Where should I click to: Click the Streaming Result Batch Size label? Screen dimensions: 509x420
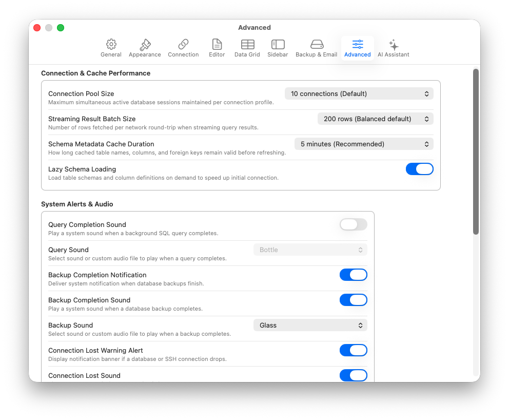pyautogui.click(x=92, y=119)
